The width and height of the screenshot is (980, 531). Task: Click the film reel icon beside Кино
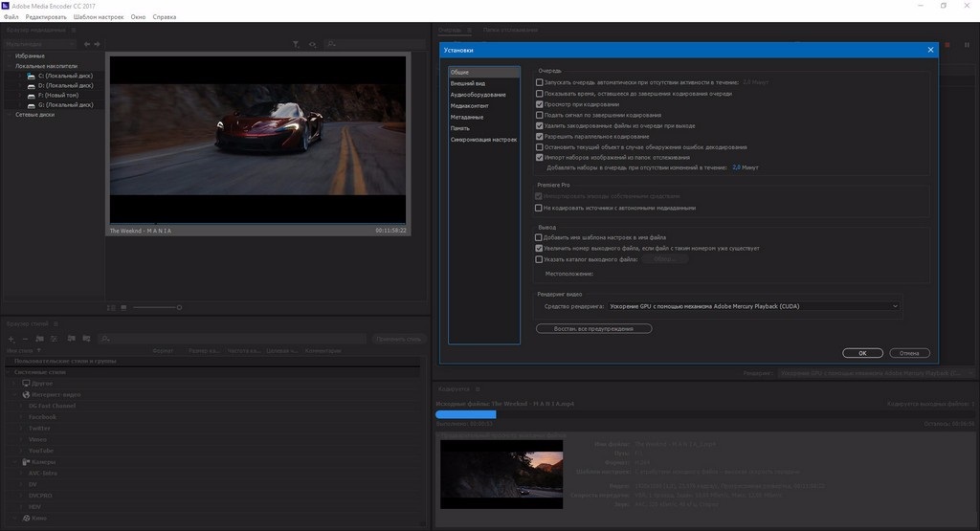click(x=26, y=518)
